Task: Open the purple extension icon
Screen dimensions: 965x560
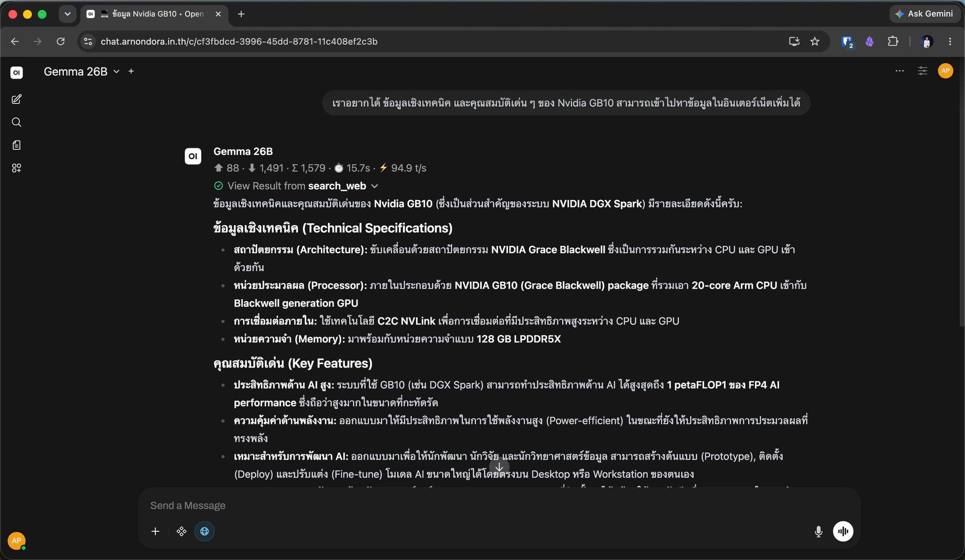Action: [869, 41]
